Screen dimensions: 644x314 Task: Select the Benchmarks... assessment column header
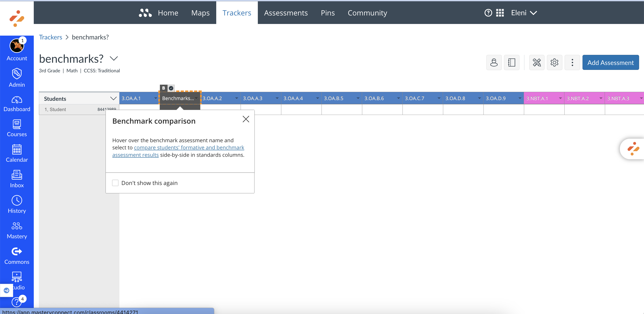pos(178,98)
